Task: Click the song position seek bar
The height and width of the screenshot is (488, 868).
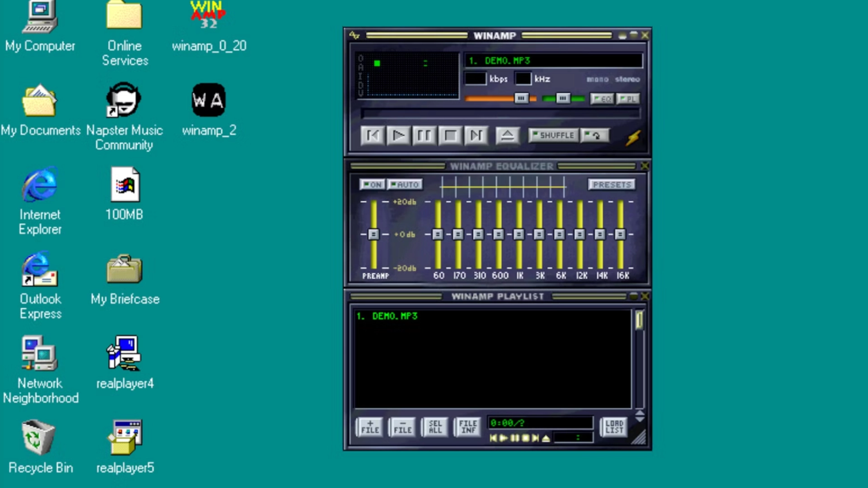Action: 500,113
